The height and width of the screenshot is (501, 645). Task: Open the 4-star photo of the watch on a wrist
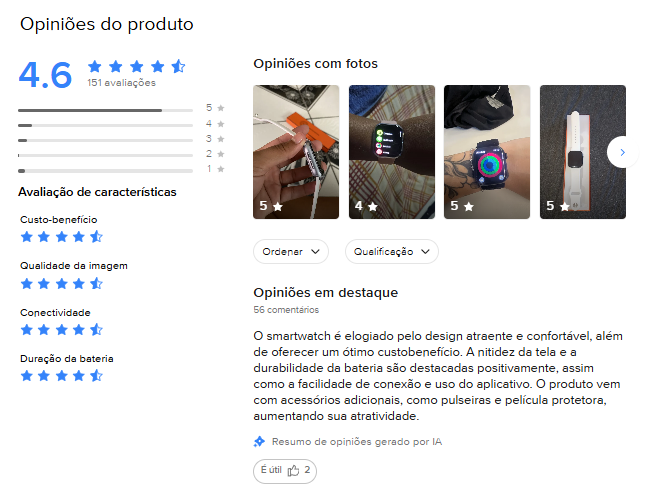click(x=392, y=152)
